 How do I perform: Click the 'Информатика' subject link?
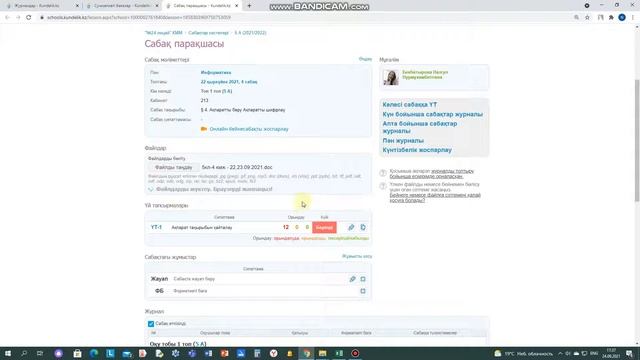[x=216, y=73]
